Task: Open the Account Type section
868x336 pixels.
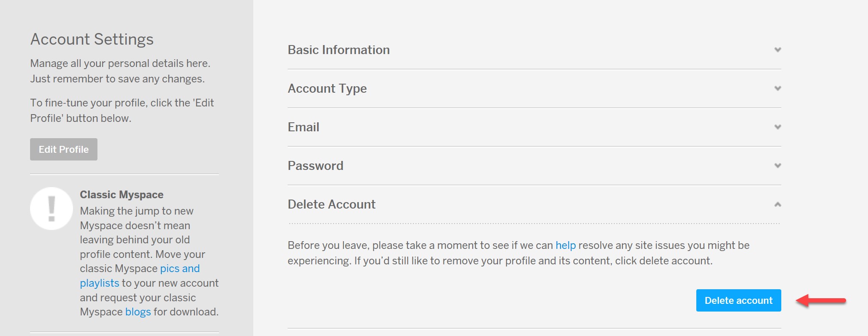Action: [327, 88]
